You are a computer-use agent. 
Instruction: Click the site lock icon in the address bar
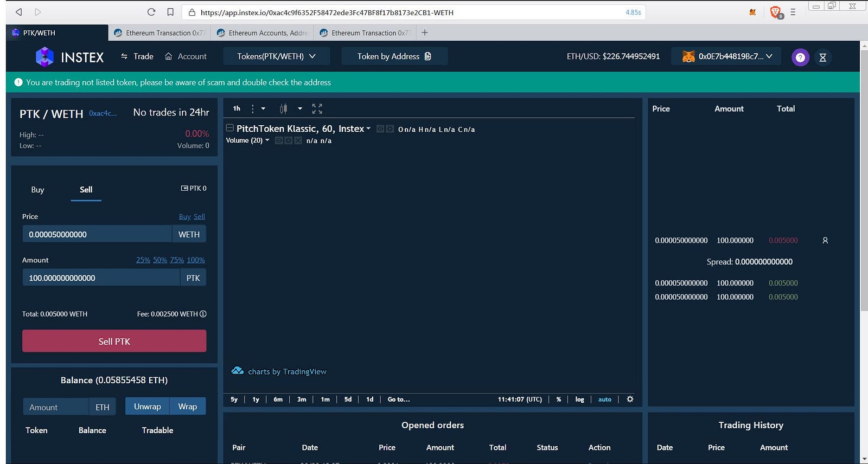point(192,12)
